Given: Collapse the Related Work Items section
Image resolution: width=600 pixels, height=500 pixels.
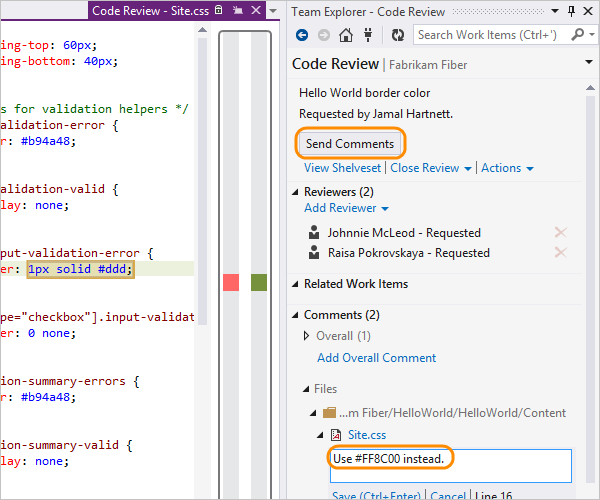Looking at the screenshot, I should [x=295, y=284].
